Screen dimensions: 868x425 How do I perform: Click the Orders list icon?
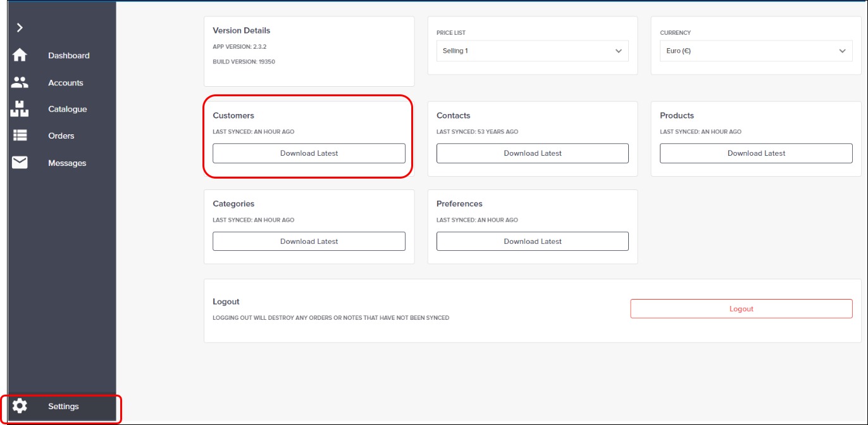click(20, 136)
